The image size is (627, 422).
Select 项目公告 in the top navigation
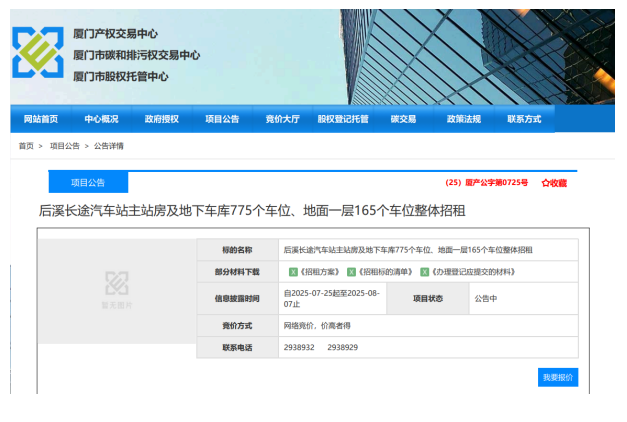tap(222, 119)
